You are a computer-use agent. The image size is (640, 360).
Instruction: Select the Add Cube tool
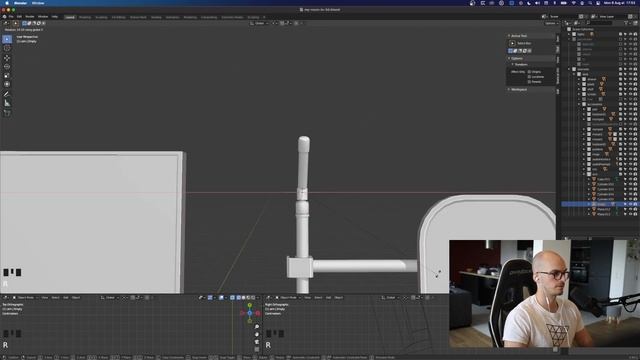coord(7,113)
